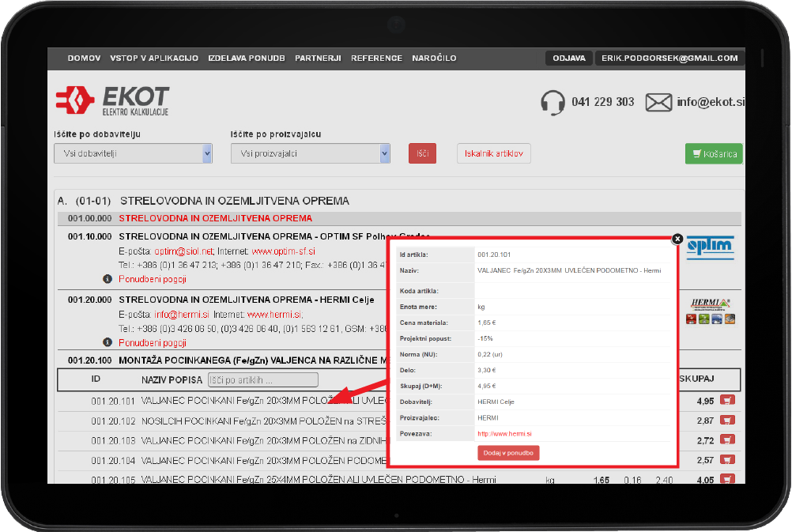Expand the Vsi proizvajalci manufacturer dropdown
Screen dimensions: 792x532
[x=310, y=153]
